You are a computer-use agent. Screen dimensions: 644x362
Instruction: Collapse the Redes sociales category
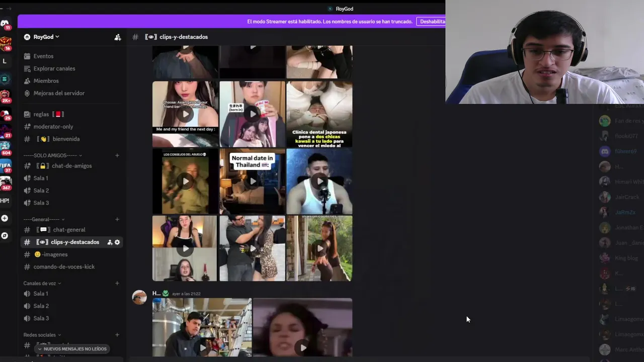click(x=42, y=335)
